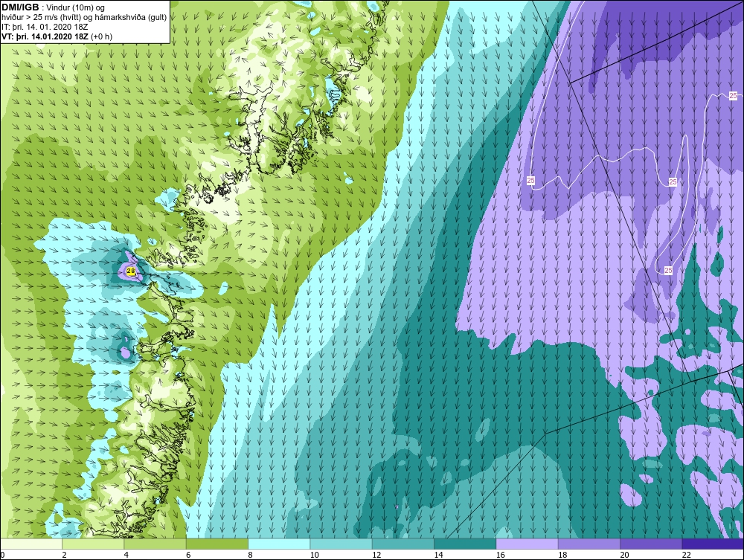Viewport: 744px width, 560px height.
Task: Select the 16–18 m/s light purple legend segment
Action: coord(527,544)
